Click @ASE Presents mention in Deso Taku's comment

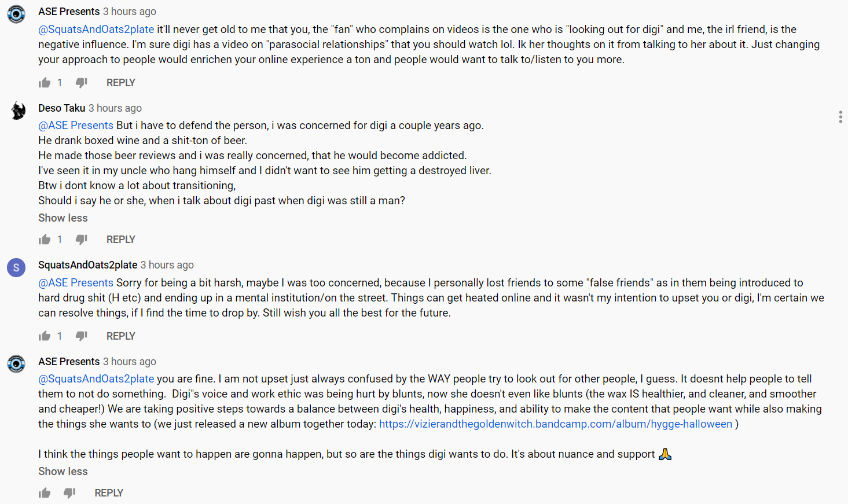(x=76, y=126)
